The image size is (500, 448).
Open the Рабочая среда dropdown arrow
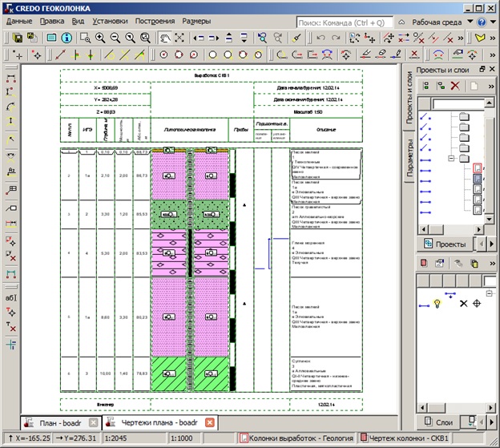470,22
